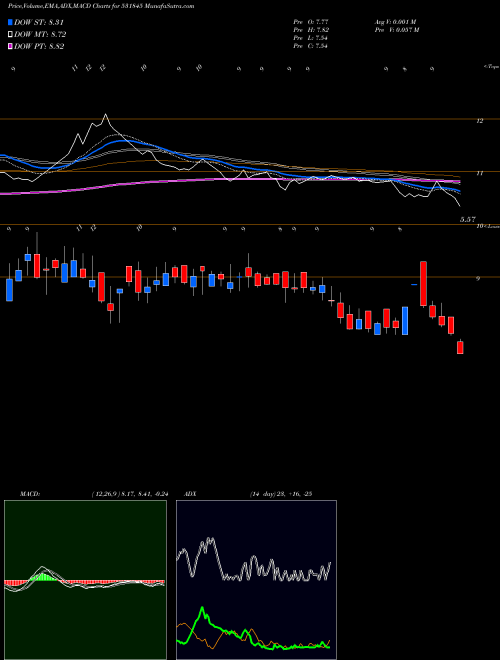The height and width of the screenshot is (660, 500).
Task: Click the MACD (12,26,9) parameter values
Action: point(130,494)
